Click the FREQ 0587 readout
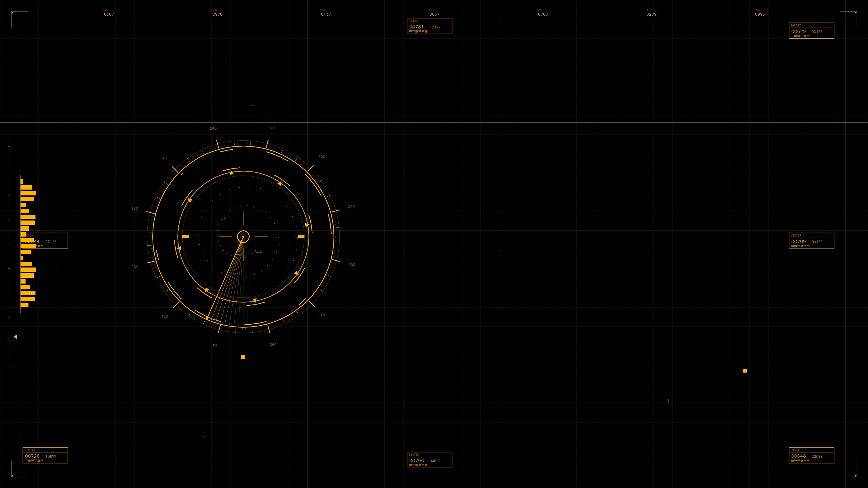Viewport: 868px width, 488px height. point(108,14)
